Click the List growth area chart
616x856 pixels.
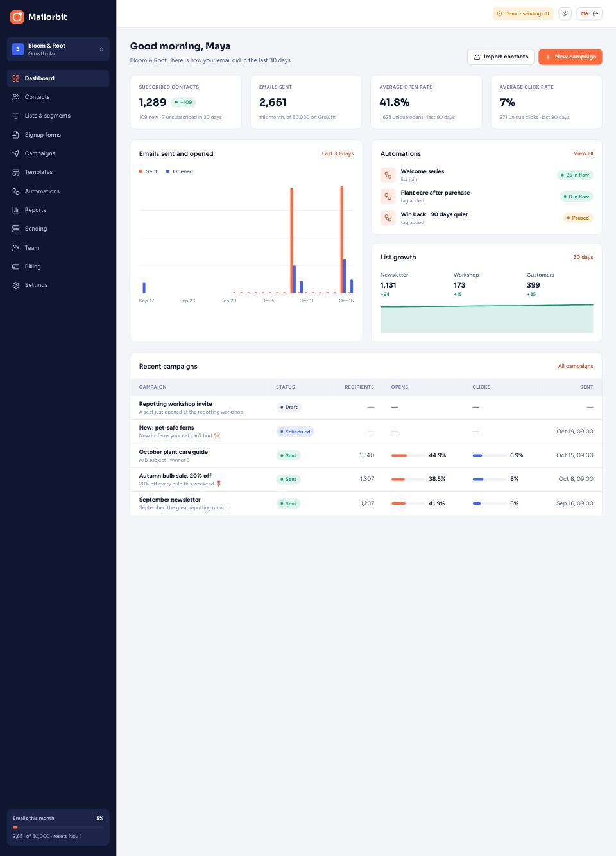pyautogui.click(x=486, y=319)
